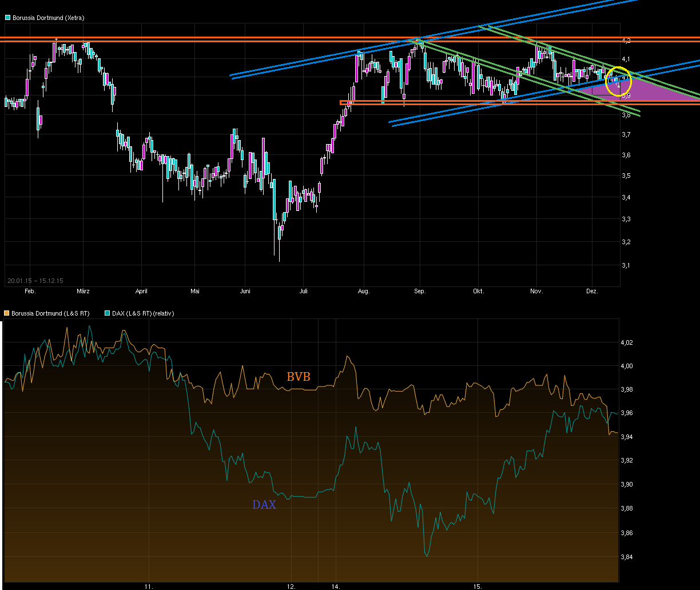The height and width of the screenshot is (590, 700).
Task: Click the '4,02' value on lower chart axis
Action: (628, 342)
